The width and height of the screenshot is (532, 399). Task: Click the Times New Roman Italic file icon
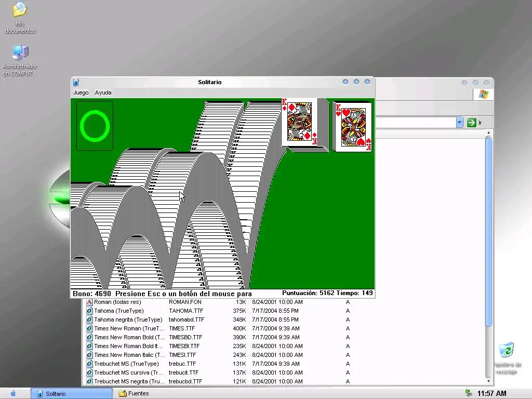89,355
